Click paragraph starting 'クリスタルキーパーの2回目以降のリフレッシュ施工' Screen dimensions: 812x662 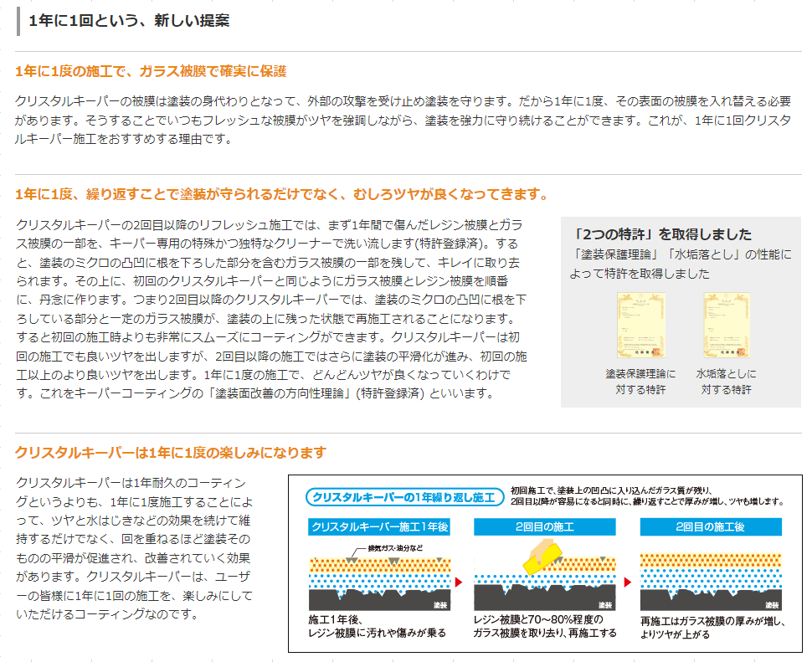point(272,309)
